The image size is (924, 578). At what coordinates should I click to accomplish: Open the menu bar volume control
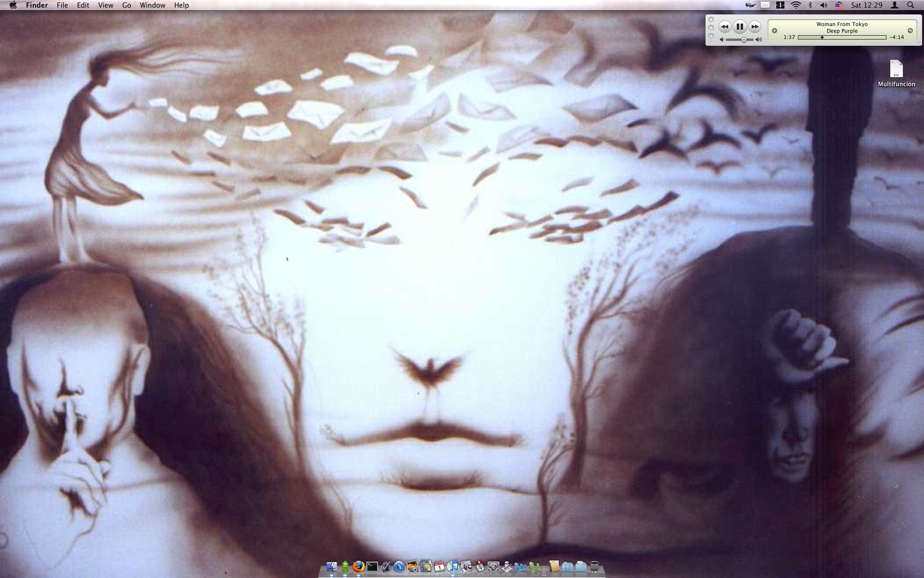click(x=824, y=5)
